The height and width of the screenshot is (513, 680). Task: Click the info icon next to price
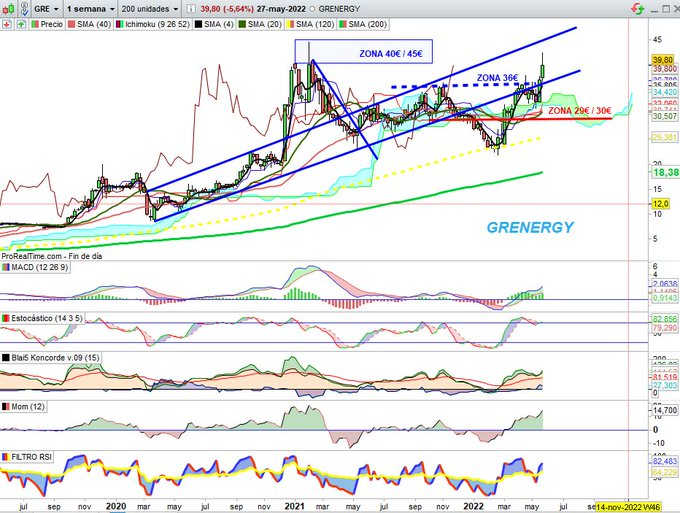coord(191,9)
